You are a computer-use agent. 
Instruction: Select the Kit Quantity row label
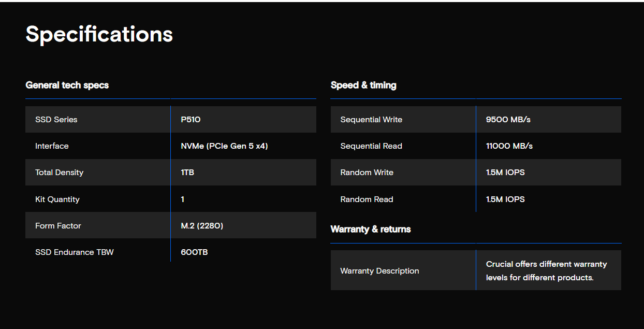[57, 199]
